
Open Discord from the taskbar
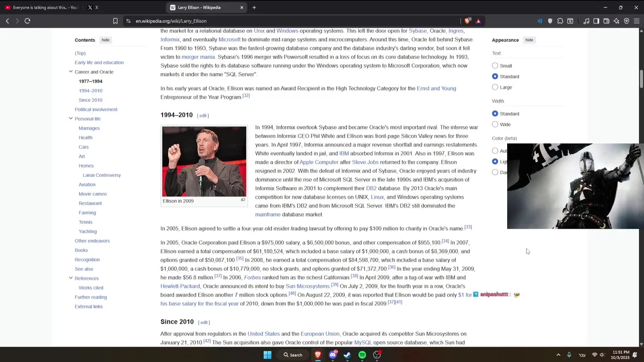pos(333,355)
